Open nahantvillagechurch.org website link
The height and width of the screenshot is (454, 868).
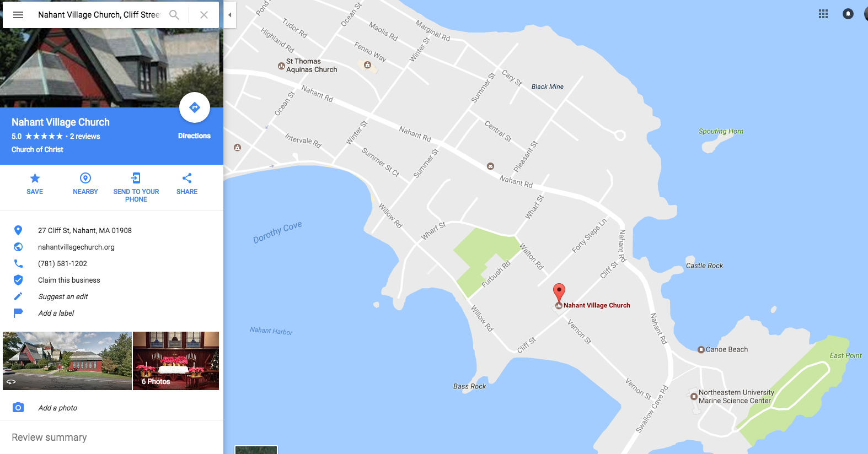click(x=76, y=247)
